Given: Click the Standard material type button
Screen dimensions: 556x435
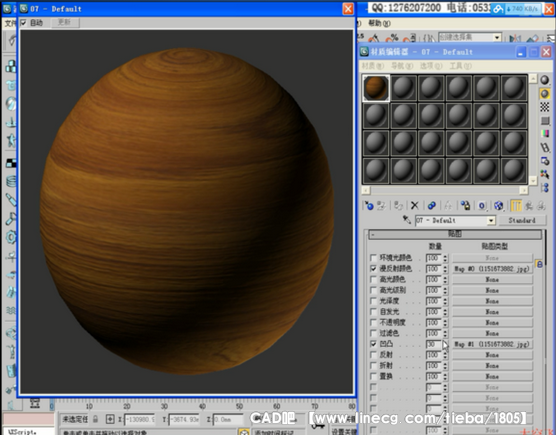Looking at the screenshot, I should coord(522,221).
